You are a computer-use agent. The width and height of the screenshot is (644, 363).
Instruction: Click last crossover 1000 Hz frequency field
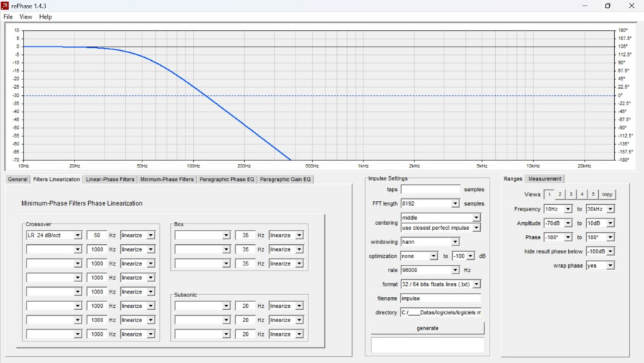97,334
